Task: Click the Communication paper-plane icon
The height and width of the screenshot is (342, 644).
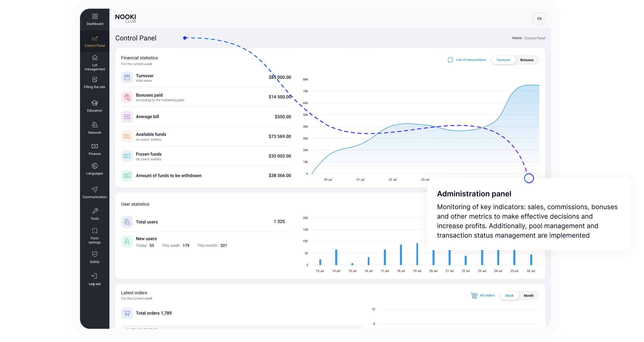Action: click(95, 190)
